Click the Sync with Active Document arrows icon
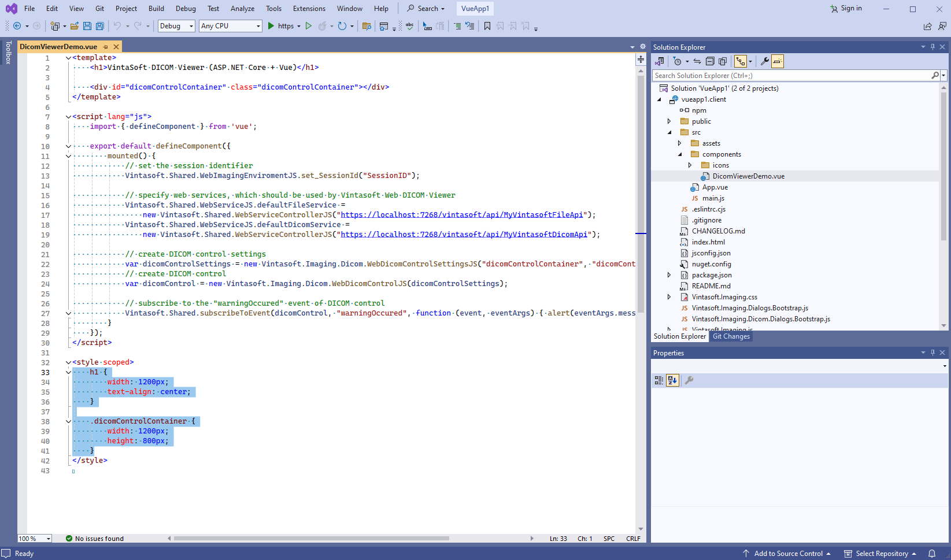This screenshot has height=560, width=951. coord(697,61)
